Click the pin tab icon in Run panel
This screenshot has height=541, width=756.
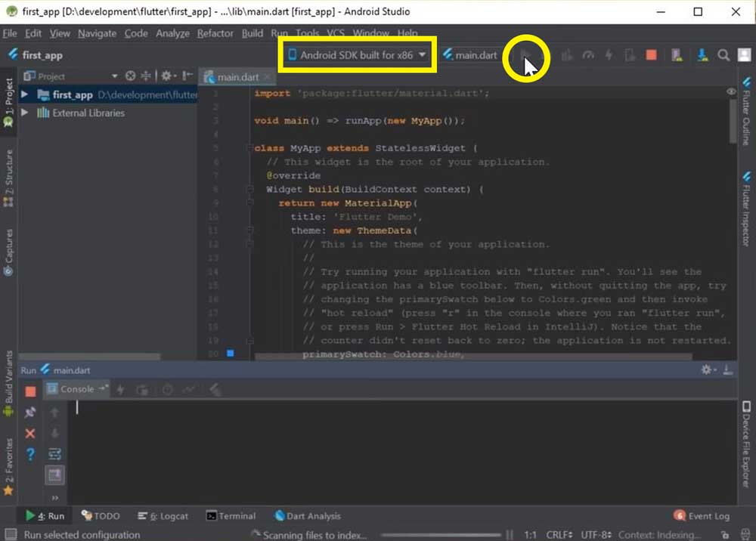[x=30, y=413]
